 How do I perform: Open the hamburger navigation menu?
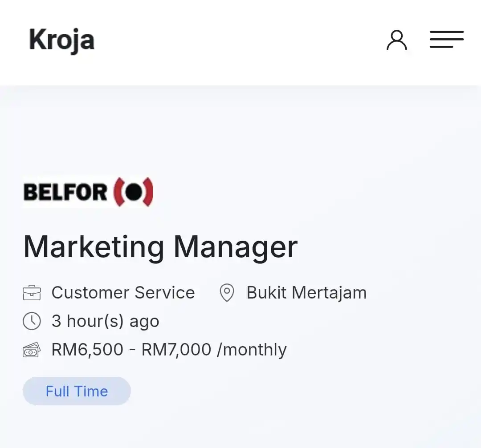pos(447,39)
